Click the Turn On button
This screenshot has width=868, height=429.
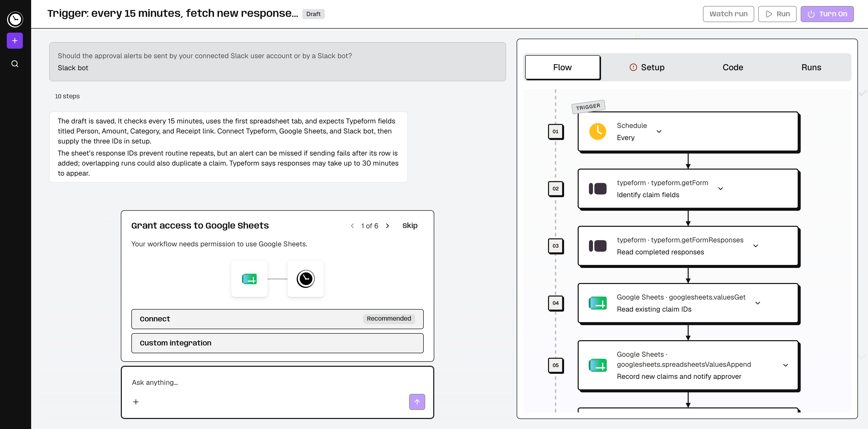(x=827, y=14)
